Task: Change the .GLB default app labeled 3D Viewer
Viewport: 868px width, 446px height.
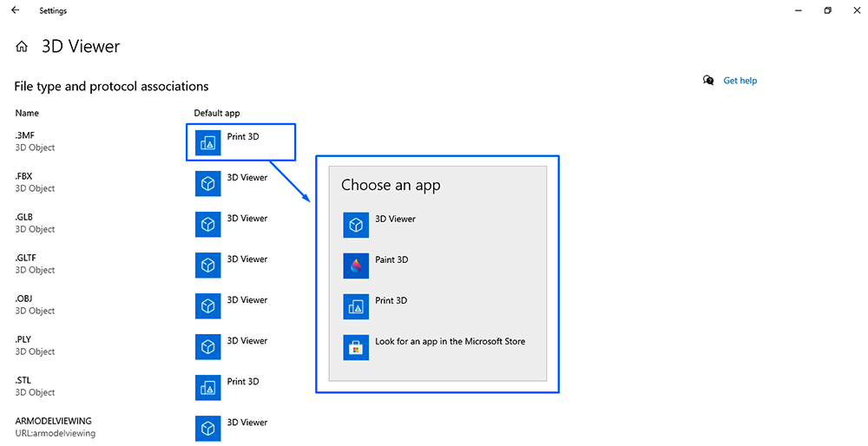Action: coord(247,219)
